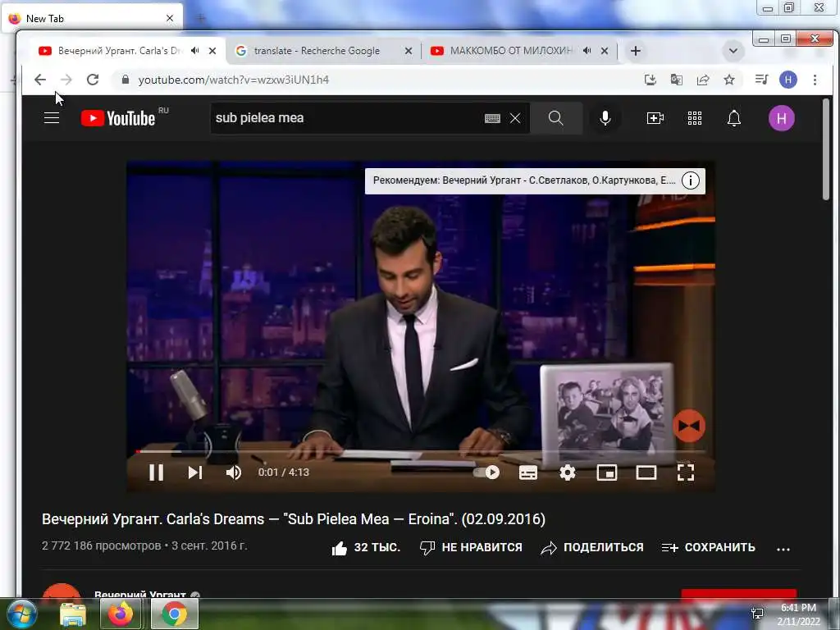The image size is (840, 630).
Task: Like the video (32 ТЫС.)
Action: [x=366, y=547]
